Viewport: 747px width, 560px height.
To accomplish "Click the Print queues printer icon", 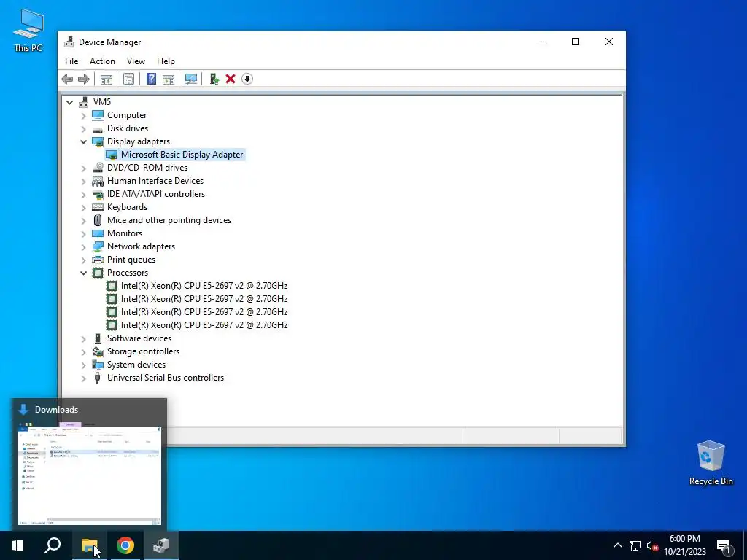I will pyautogui.click(x=98, y=260).
